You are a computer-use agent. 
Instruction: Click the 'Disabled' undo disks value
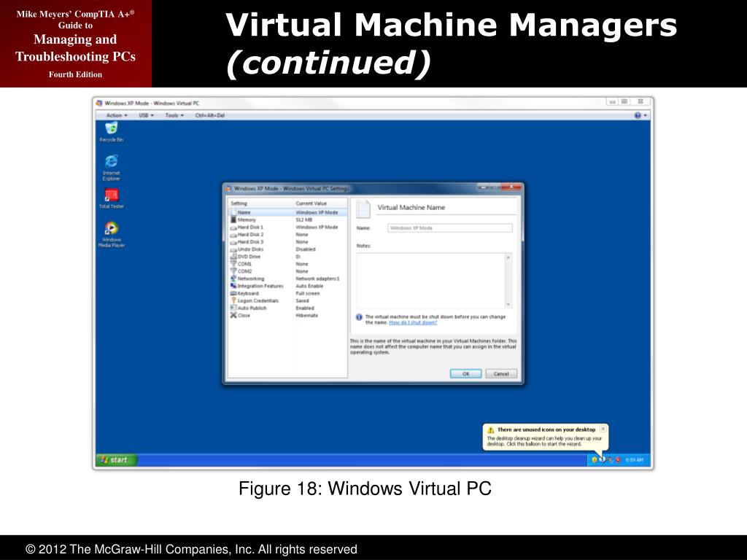tap(306, 249)
